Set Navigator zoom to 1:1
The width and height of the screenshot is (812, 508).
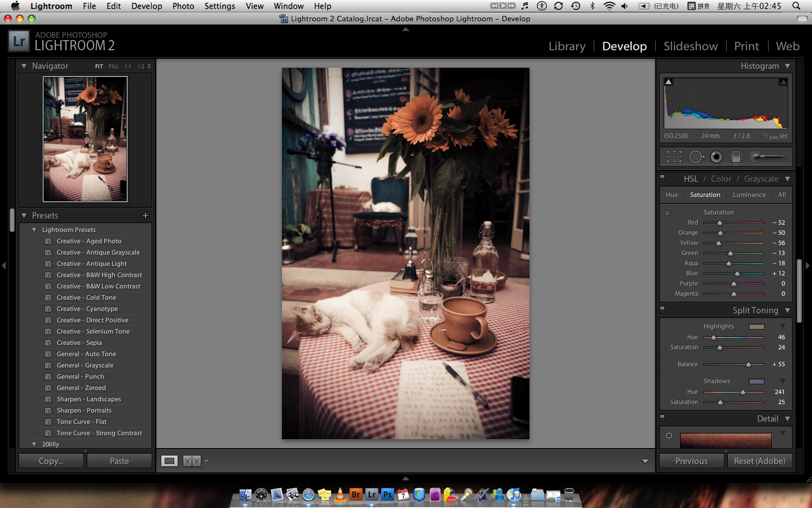point(128,66)
